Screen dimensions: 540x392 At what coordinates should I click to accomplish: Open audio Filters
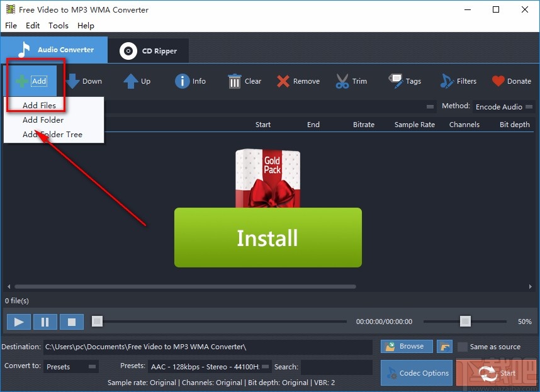[x=458, y=81]
